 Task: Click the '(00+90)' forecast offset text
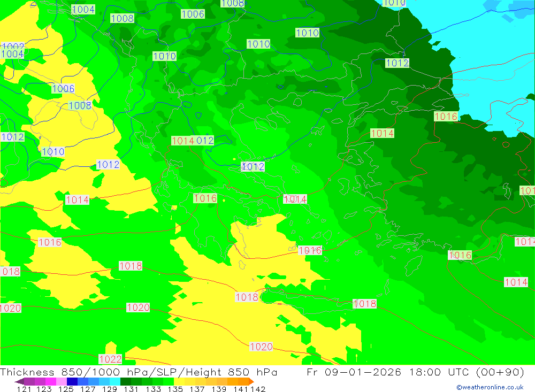click(500, 372)
